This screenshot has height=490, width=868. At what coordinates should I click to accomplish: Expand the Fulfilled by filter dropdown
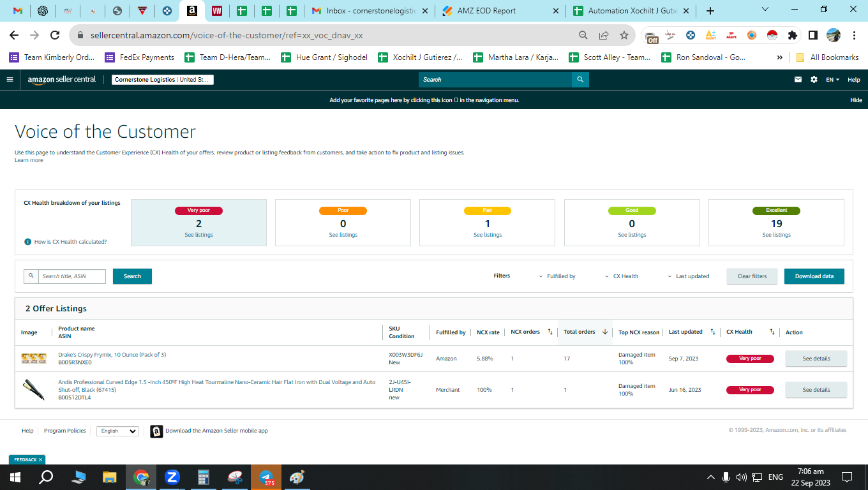point(557,276)
